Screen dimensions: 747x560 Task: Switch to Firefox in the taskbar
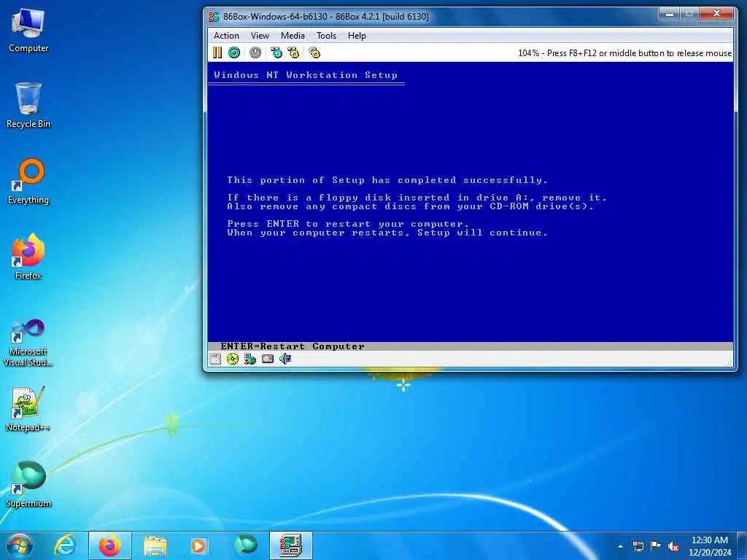coord(109,545)
